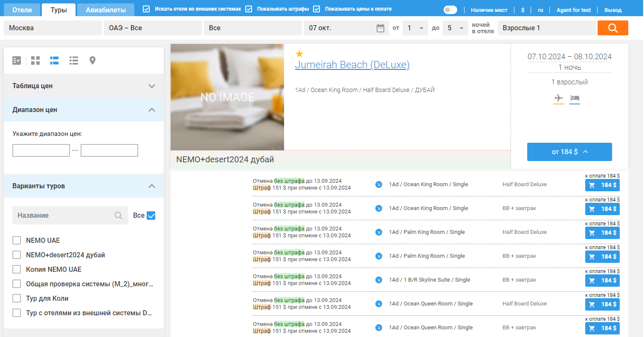Open map view pin icon

[92, 60]
